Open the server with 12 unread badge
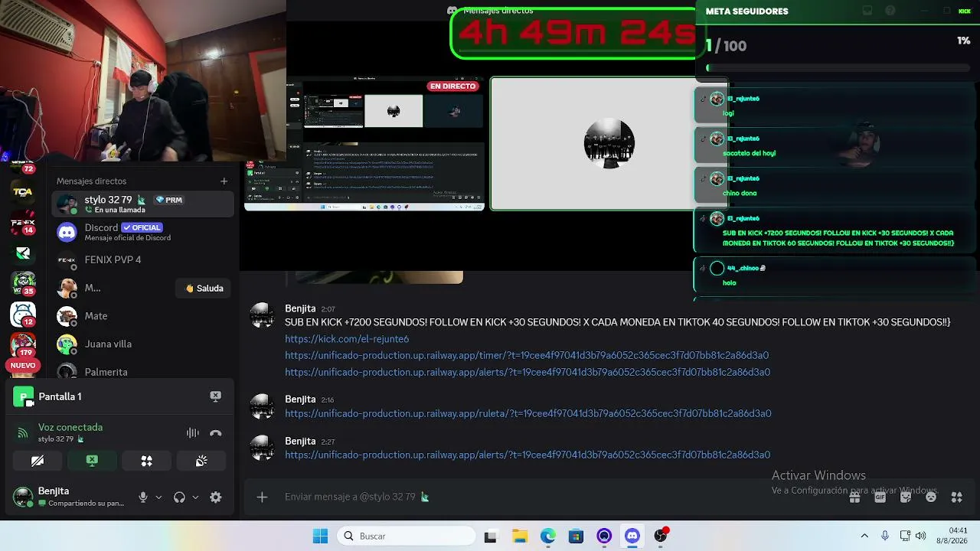Screen dimensions: 980x551 pyautogui.click(x=23, y=314)
